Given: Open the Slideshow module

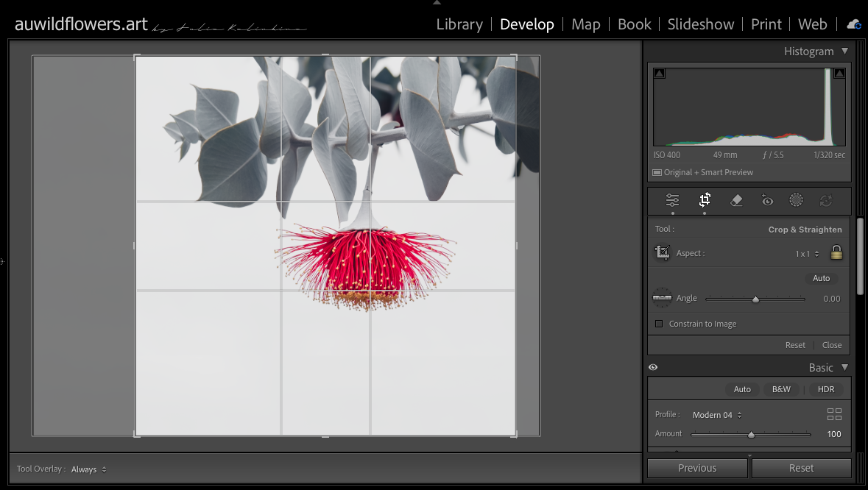Looking at the screenshot, I should 700,24.
